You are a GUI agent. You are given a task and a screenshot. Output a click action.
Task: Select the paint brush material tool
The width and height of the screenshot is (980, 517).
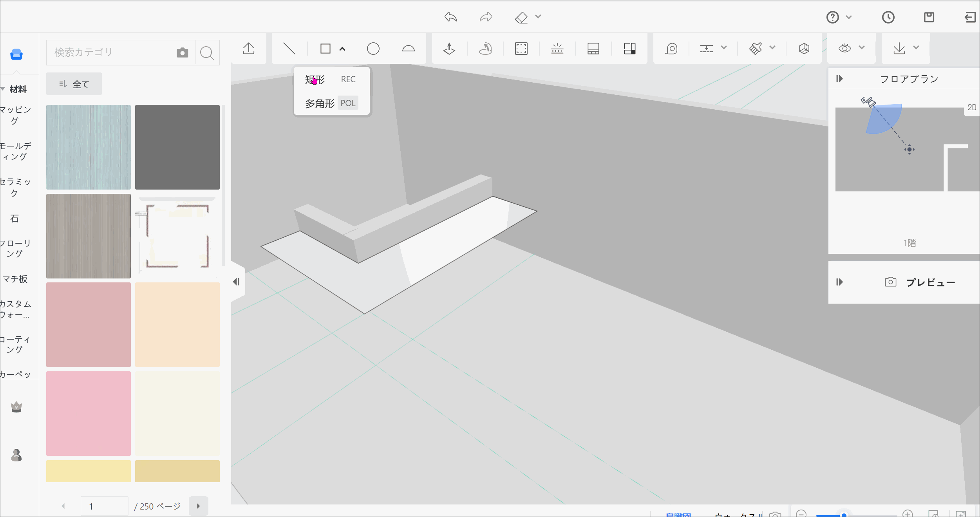tap(756, 49)
